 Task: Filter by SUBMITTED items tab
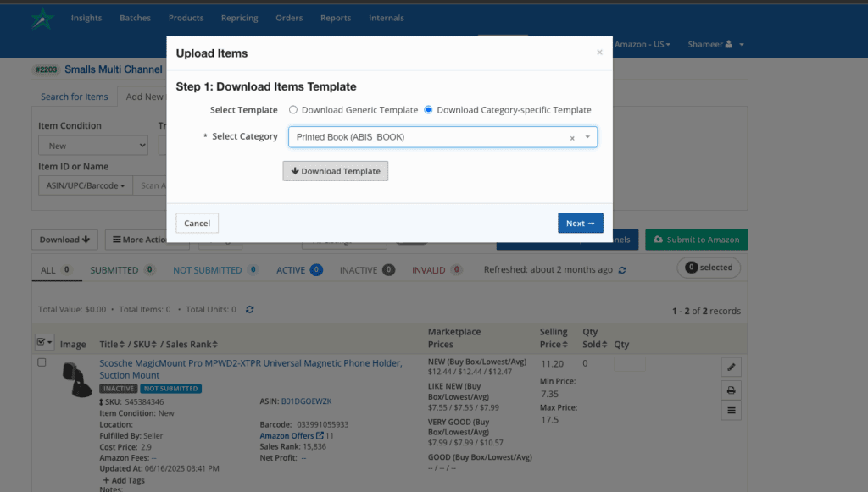coord(122,270)
